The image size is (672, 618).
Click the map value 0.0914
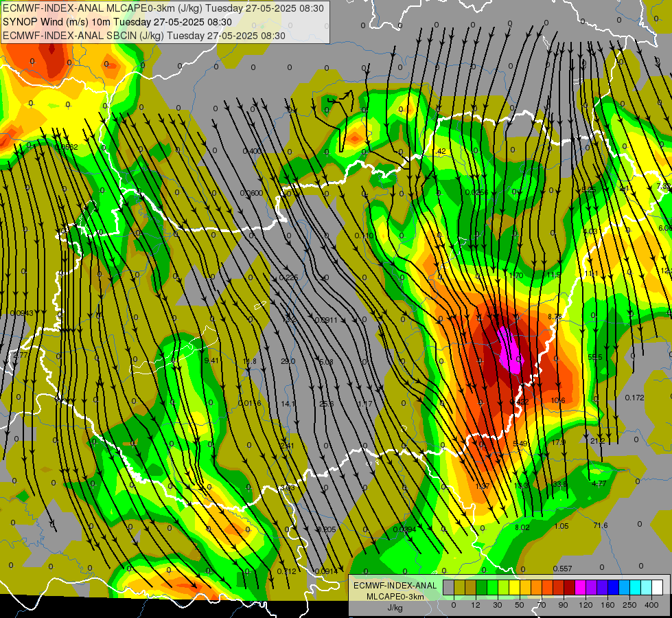(x=326, y=571)
